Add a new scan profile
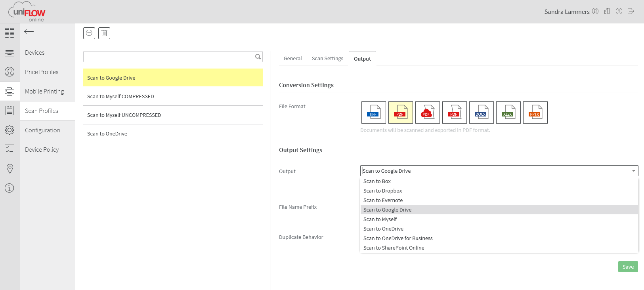This screenshot has height=290, width=644. pyautogui.click(x=89, y=33)
